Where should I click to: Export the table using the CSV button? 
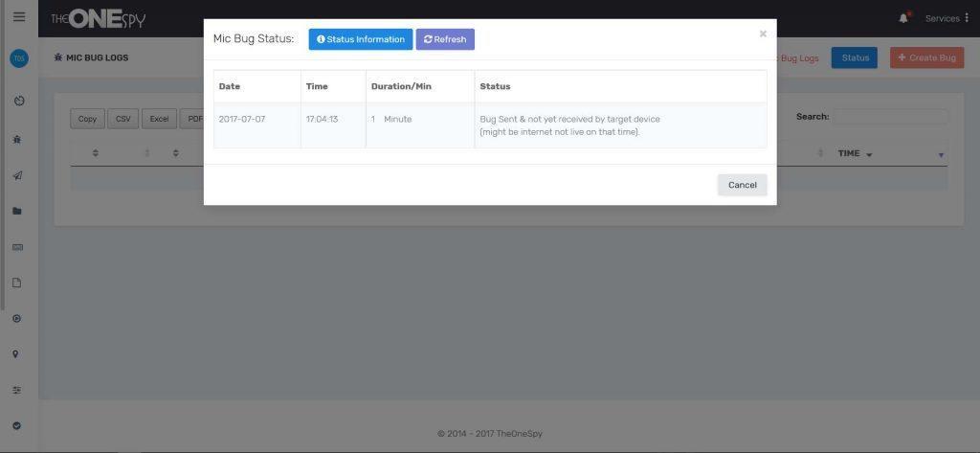(123, 119)
